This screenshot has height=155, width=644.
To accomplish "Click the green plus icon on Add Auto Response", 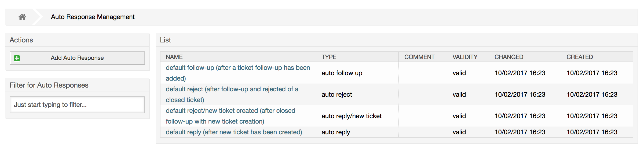I will (17, 57).
